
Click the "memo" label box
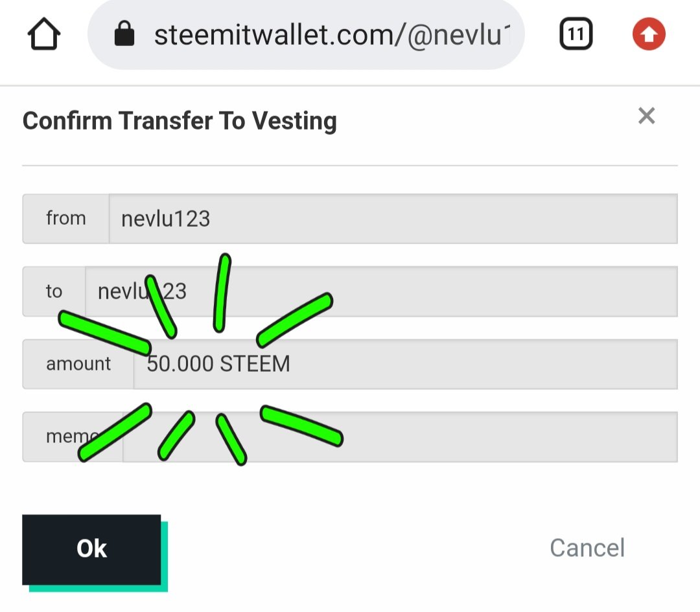73,437
